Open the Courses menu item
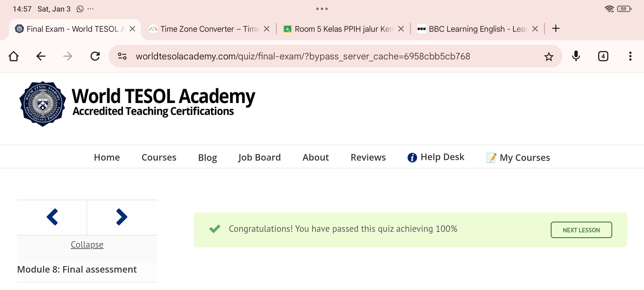Viewport: 644px width, 290px height. coord(159,157)
